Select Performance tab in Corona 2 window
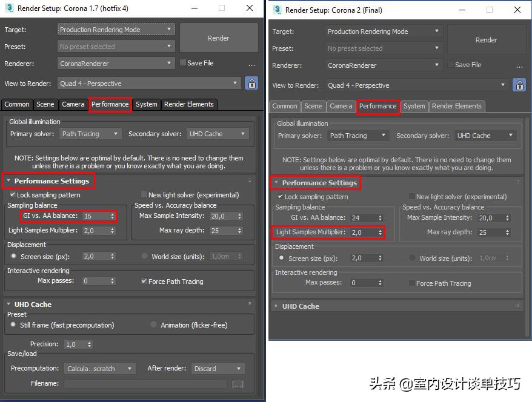 click(377, 106)
